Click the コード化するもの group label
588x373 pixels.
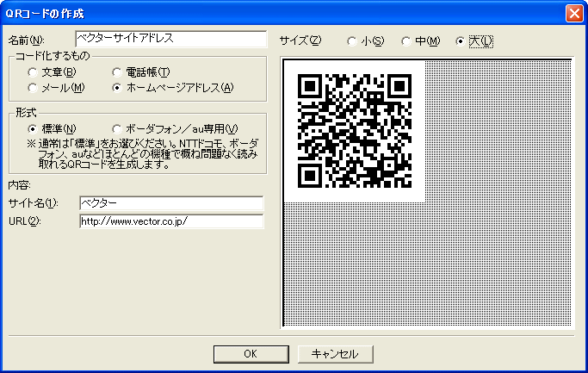coord(53,56)
